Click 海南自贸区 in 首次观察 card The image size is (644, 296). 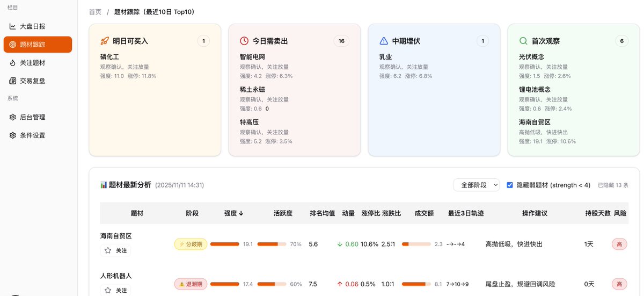pos(535,122)
